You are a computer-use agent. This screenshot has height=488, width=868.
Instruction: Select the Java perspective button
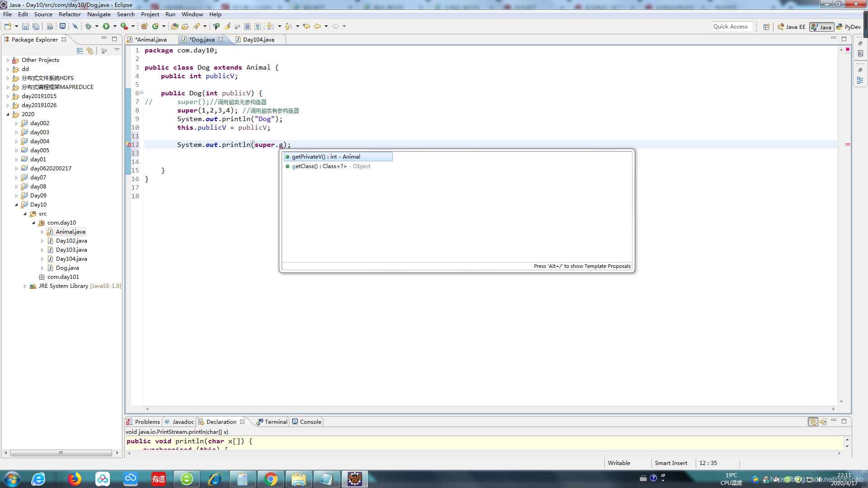821,27
